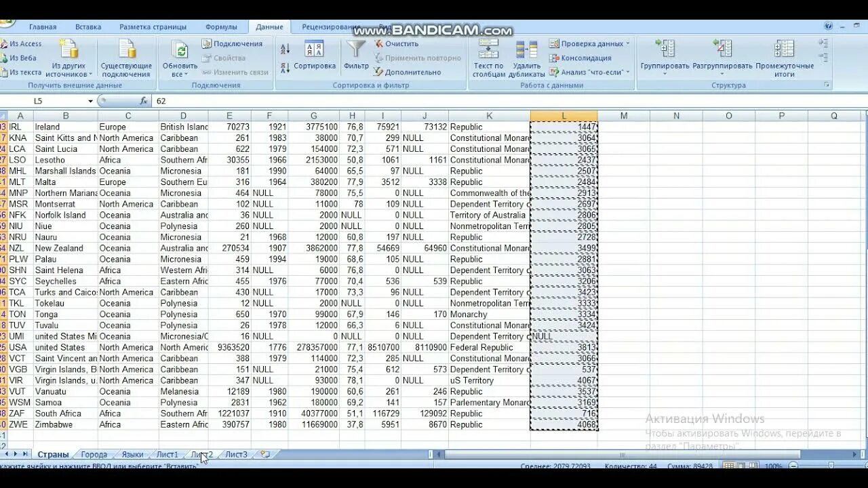Open the Разметка страницы tab
The image size is (868, 488).
pyautogui.click(x=153, y=27)
